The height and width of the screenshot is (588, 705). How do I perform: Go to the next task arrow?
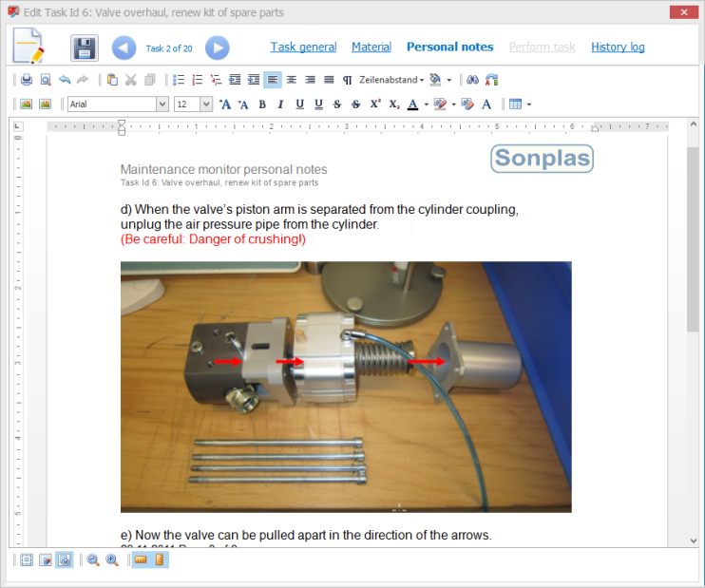click(217, 47)
